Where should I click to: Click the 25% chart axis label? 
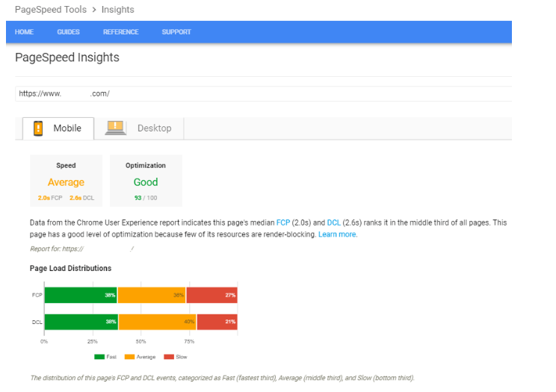pos(93,342)
